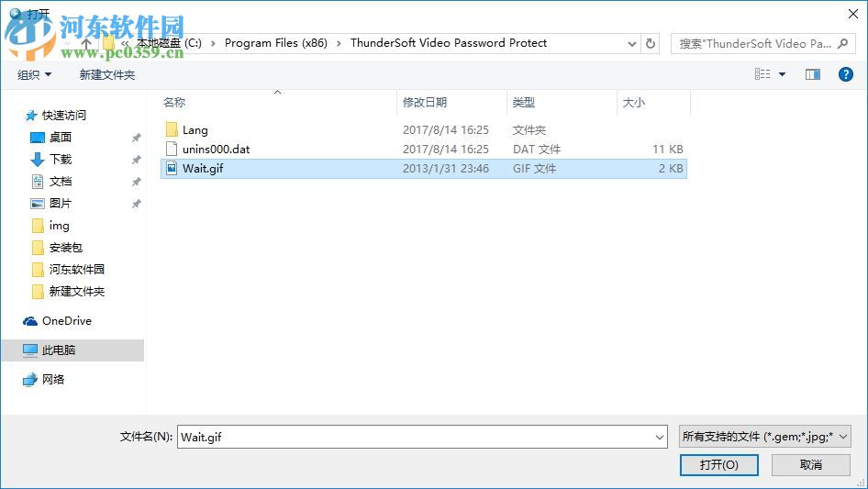Click 新建文件夹 in the toolbar

pyautogui.click(x=107, y=74)
